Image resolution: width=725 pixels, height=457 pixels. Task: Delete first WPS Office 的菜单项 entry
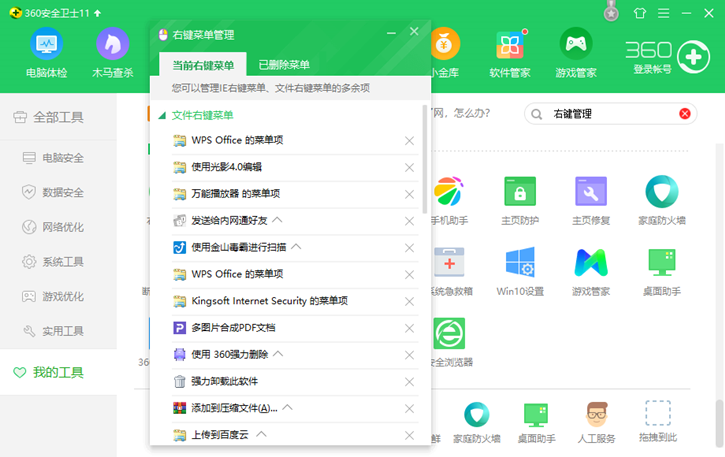tap(409, 141)
